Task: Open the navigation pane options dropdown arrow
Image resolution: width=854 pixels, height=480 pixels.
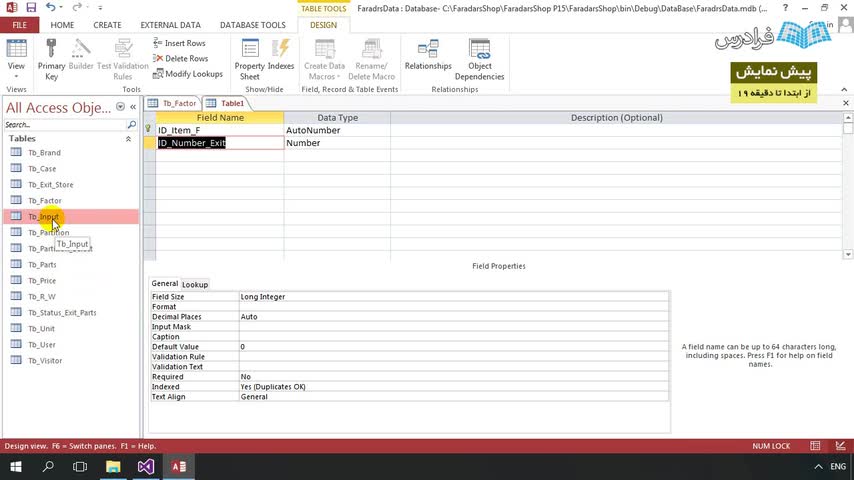Action: click(x=120, y=107)
